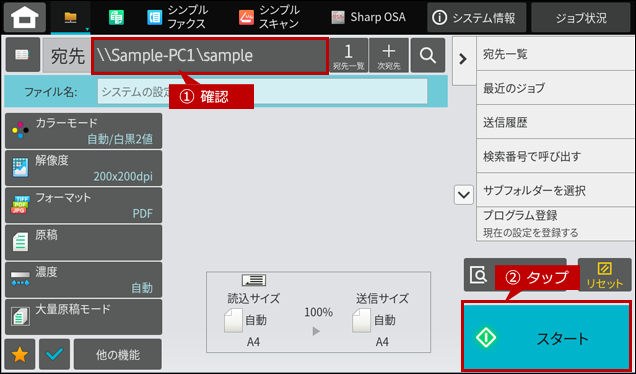Select サブフォルダーを選択 menu item
The width and height of the screenshot is (636, 374).
pyautogui.click(x=555, y=190)
